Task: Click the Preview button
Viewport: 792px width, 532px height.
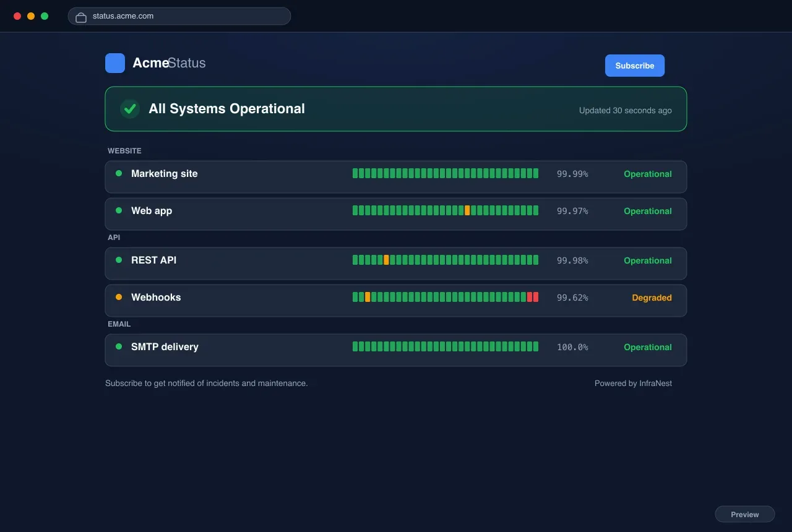Action: [x=745, y=515]
